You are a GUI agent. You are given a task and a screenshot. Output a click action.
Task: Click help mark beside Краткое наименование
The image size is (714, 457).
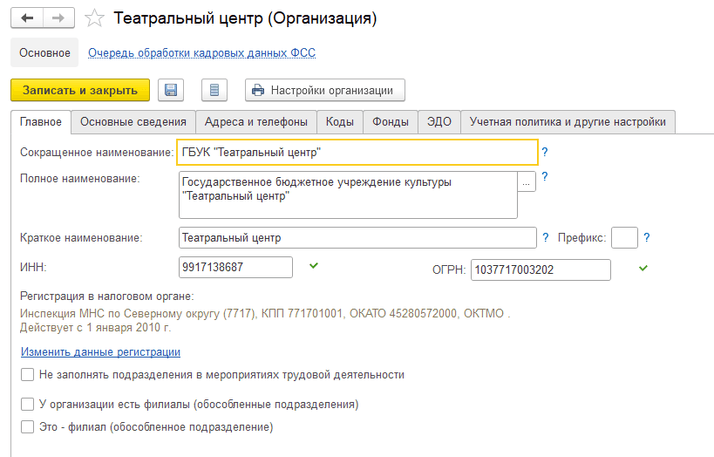(x=545, y=238)
